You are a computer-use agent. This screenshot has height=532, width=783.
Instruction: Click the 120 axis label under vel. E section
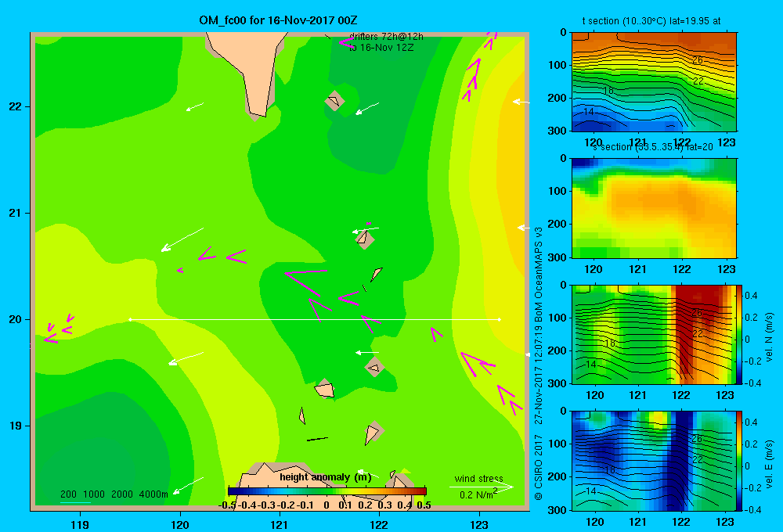click(594, 522)
